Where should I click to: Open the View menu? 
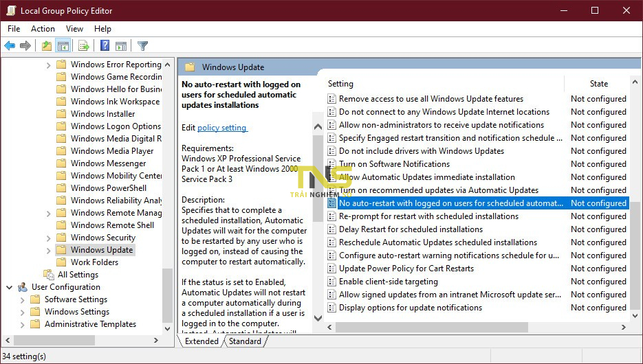click(x=74, y=29)
